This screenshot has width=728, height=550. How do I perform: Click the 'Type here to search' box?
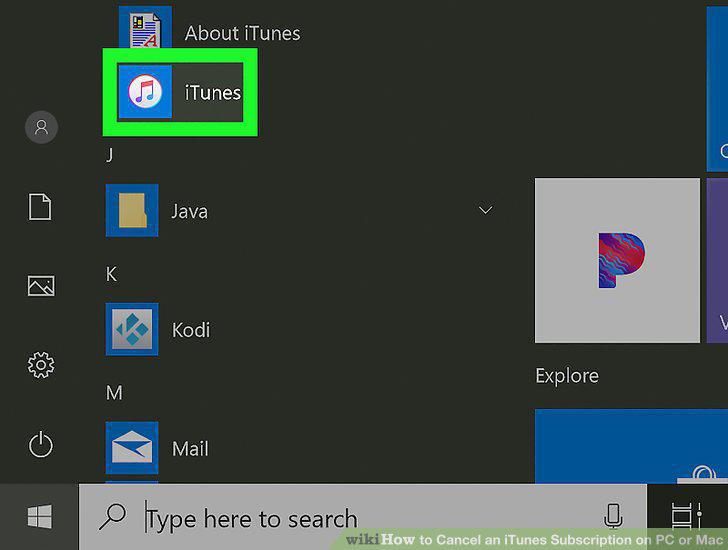[363, 517]
